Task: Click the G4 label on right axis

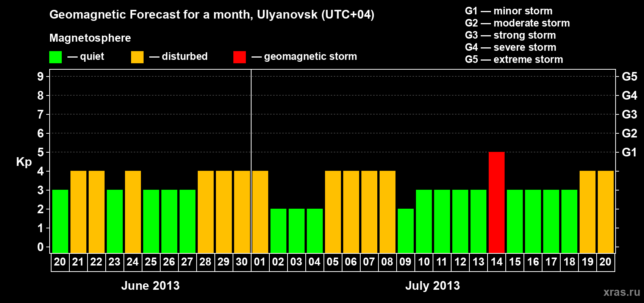Action: point(630,95)
